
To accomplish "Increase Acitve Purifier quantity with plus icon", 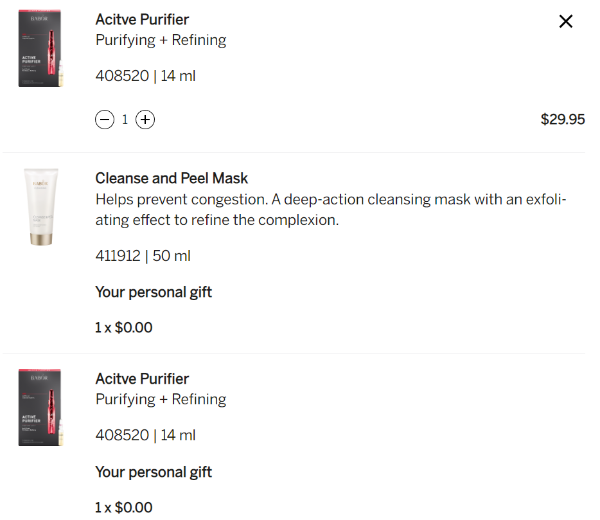I will coord(145,120).
